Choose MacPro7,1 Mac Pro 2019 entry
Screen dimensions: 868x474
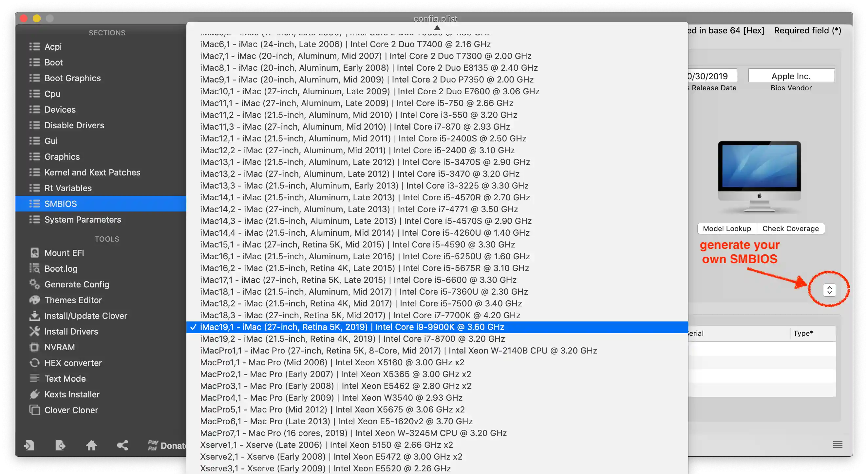click(x=353, y=433)
